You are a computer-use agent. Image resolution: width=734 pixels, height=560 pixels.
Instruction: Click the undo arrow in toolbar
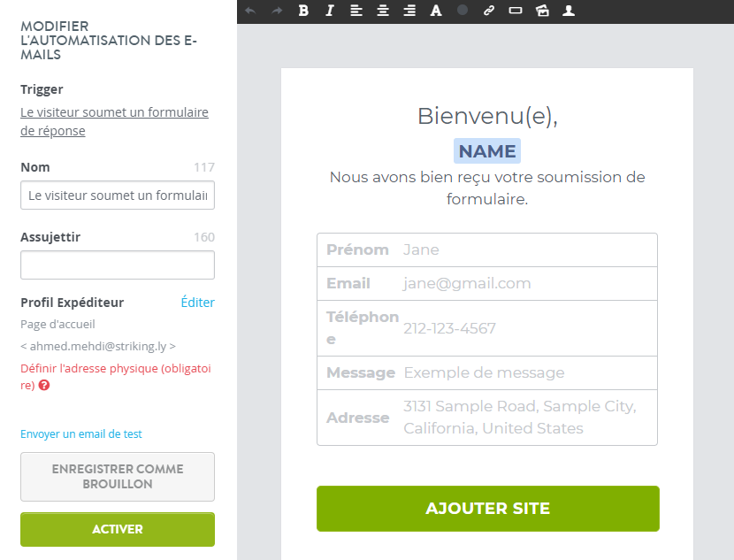(250, 11)
